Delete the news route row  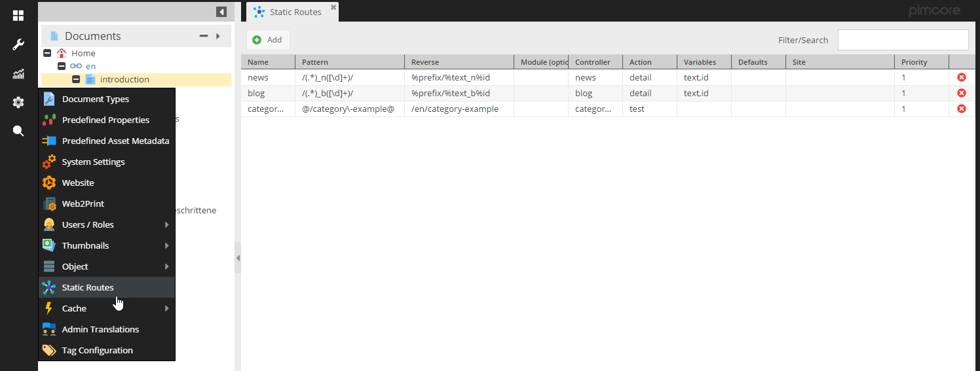(x=962, y=77)
